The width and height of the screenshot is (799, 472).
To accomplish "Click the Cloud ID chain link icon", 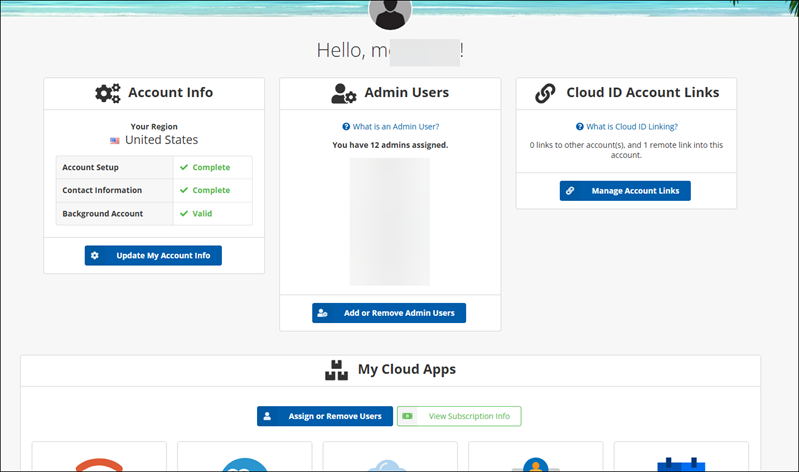I will (x=545, y=93).
